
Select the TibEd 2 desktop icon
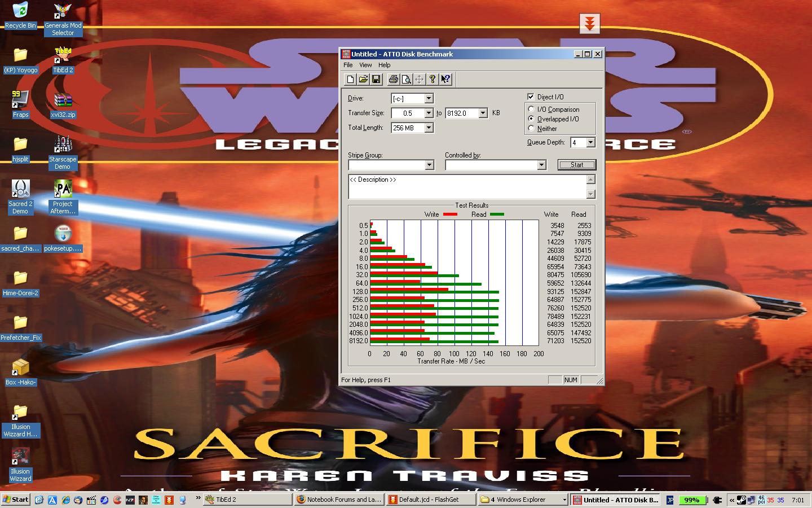tap(63, 60)
